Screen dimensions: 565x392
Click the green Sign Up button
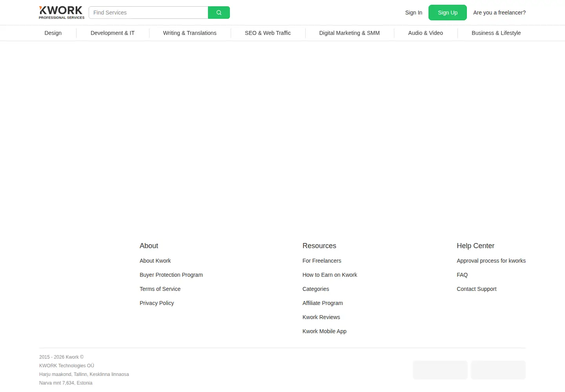(x=448, y=13)
